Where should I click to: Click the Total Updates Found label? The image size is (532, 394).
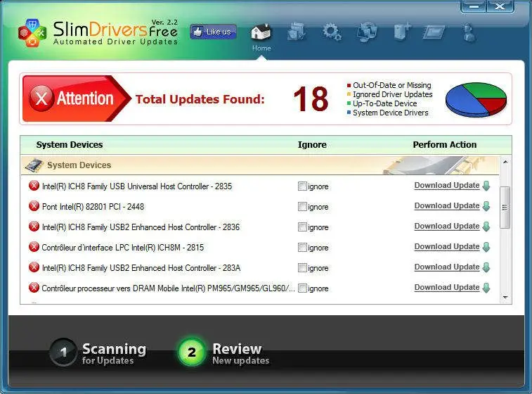point(200,99)
